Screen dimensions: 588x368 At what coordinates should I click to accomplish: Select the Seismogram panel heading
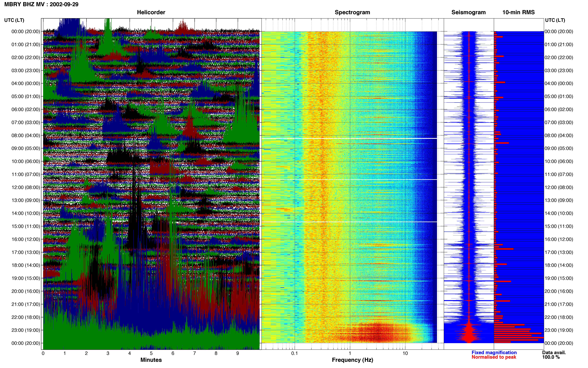[x=468, y=12]
